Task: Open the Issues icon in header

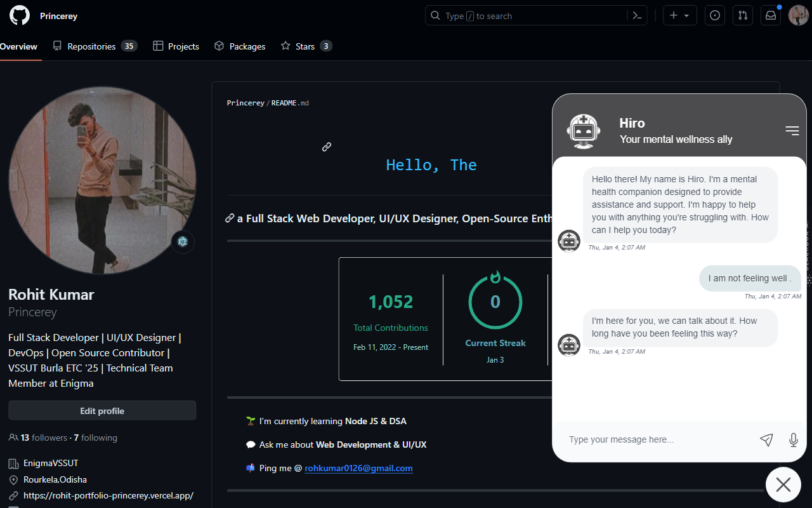Action: click(x=715, y=16)
